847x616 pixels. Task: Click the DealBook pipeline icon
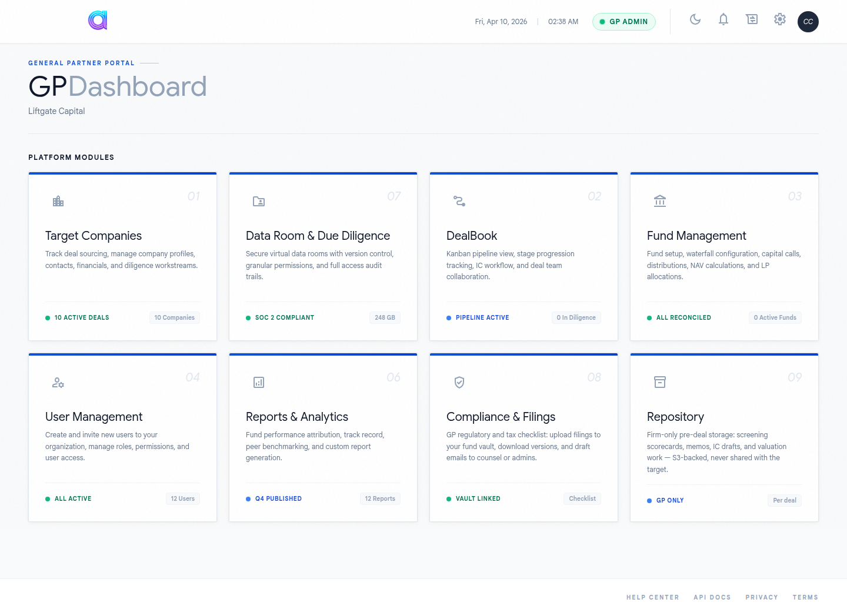click(x=459, y=202)
